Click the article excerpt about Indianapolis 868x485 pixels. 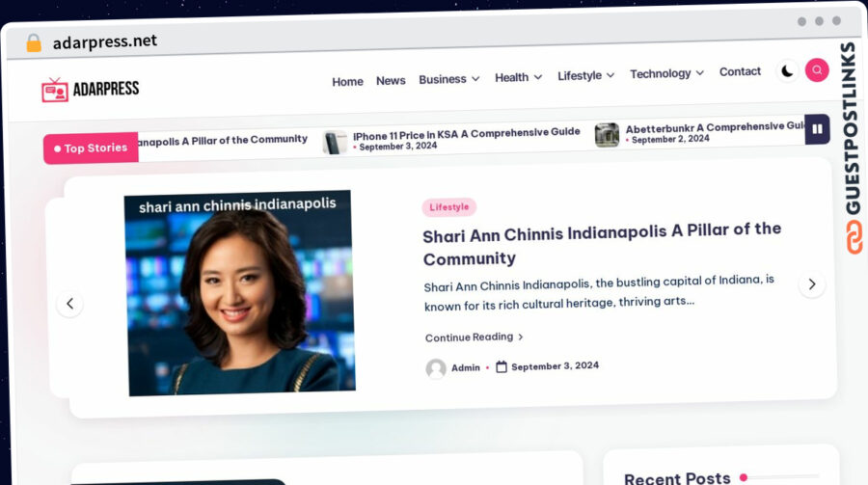[x=599, y=293]
